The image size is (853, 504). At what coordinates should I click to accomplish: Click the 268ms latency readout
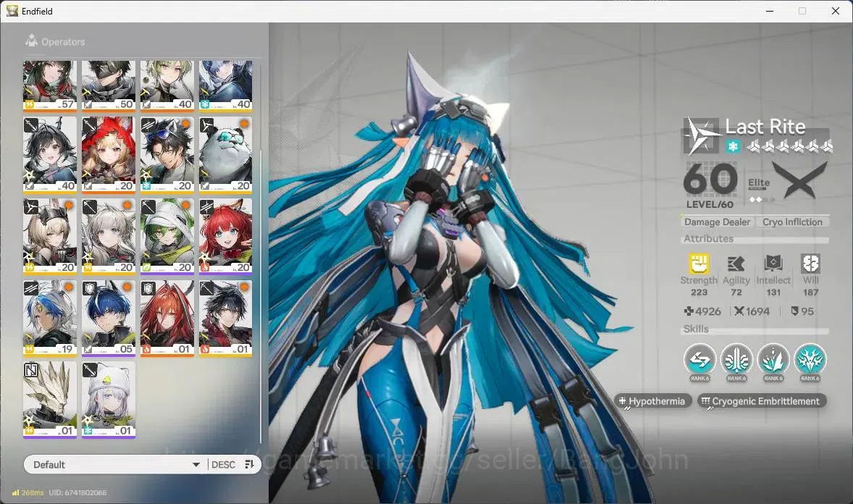coord(32,492)
